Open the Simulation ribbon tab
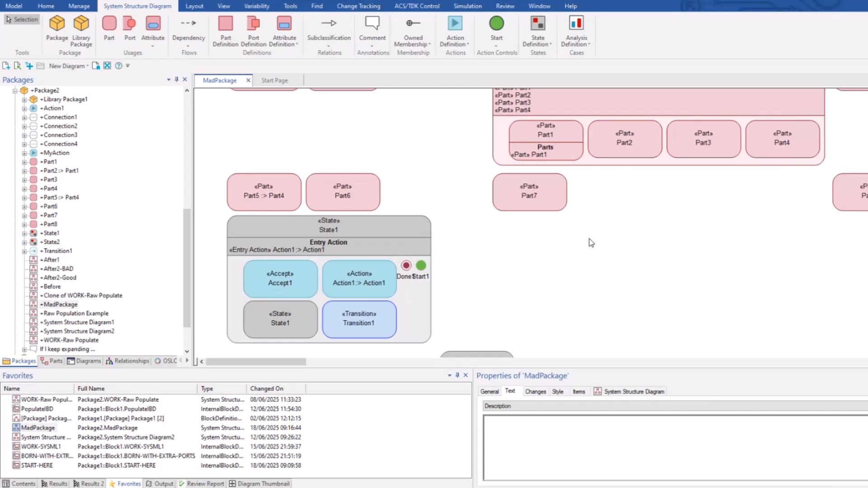The height and width of the screenshot is (488, 868). (x=467, y=6)
